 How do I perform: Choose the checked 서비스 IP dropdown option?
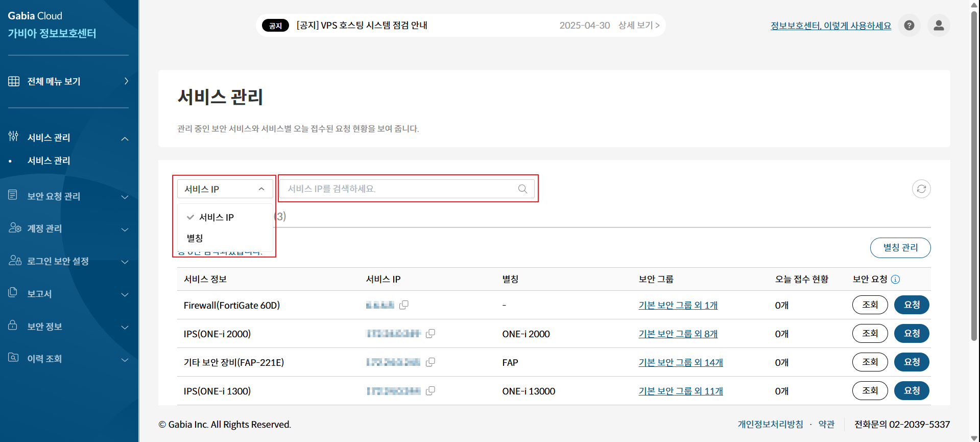[217, 218]
